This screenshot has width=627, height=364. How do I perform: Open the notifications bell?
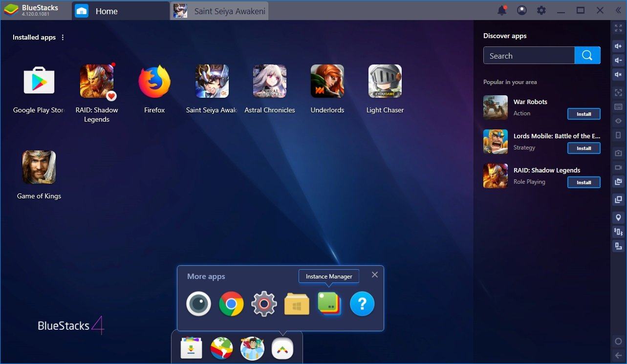(x=502, y=10)
